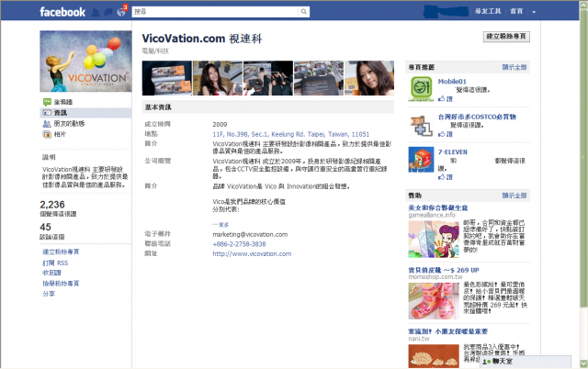The height and width of the screenshot is (369, 588).
Task: Open notifications globe icon with badge
Action: point(121,12)
